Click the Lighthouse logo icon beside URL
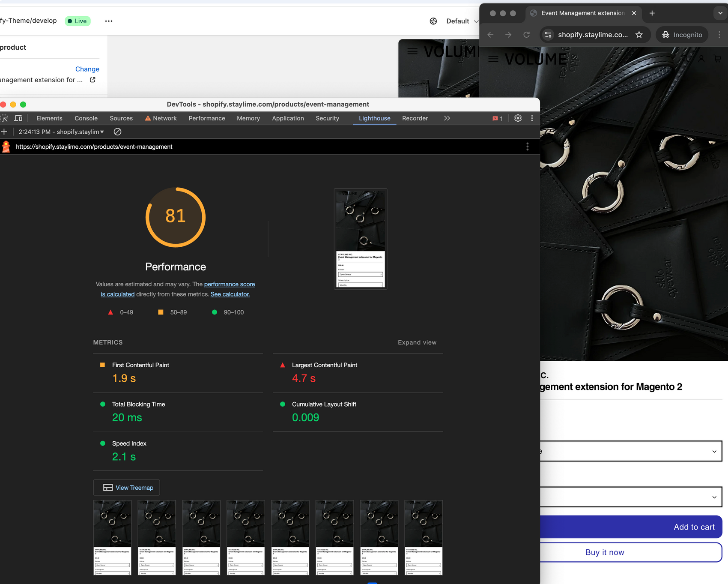 pos(6,147)
